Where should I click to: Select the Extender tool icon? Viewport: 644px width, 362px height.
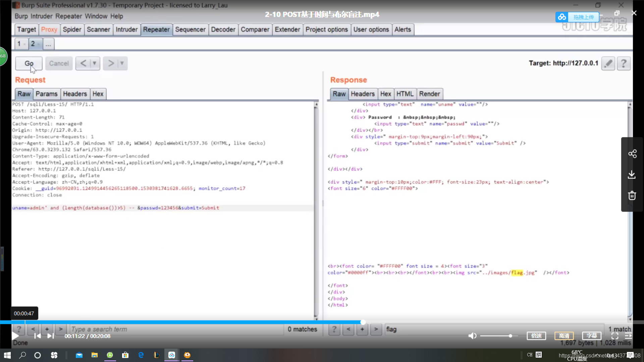[287, 29]
